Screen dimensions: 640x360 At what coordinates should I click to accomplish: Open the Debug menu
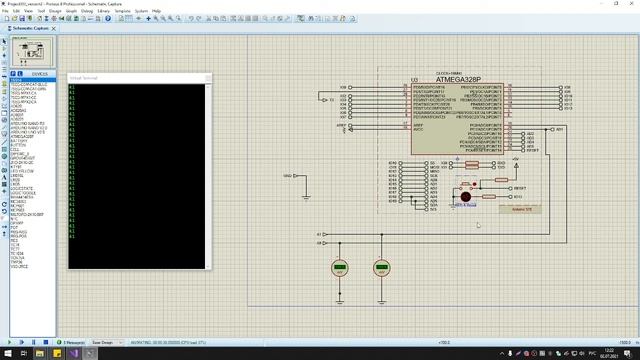pos(87,11)
